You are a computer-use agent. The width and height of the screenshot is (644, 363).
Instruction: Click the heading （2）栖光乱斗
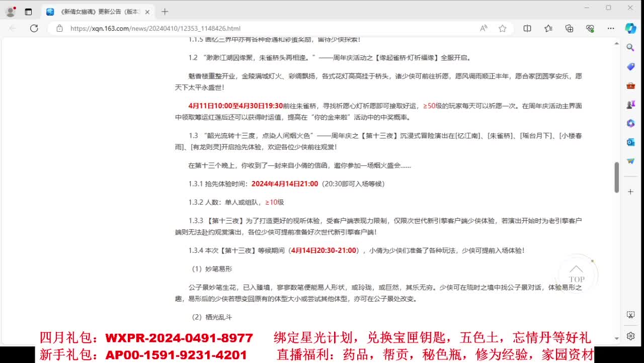pos(211,317)
